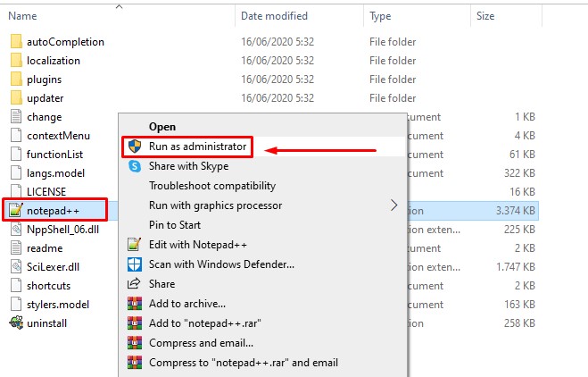Image resolution: width=588 pixels, height=377 pixels.
Task: Select the plugins folder name
Action: click(44, 80)
